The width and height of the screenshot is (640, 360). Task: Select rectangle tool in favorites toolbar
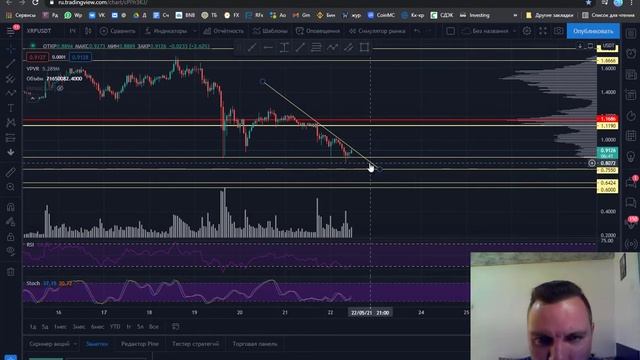pos(364,48)
